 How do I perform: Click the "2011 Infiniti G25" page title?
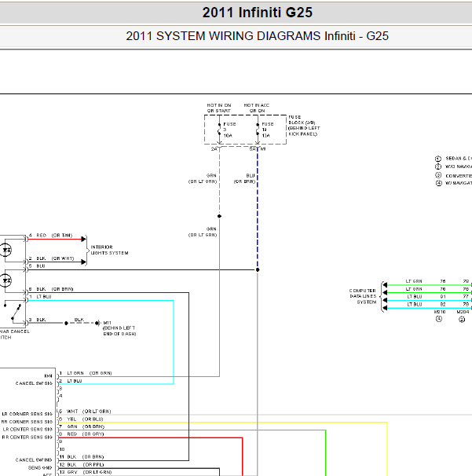coord(257,13)
